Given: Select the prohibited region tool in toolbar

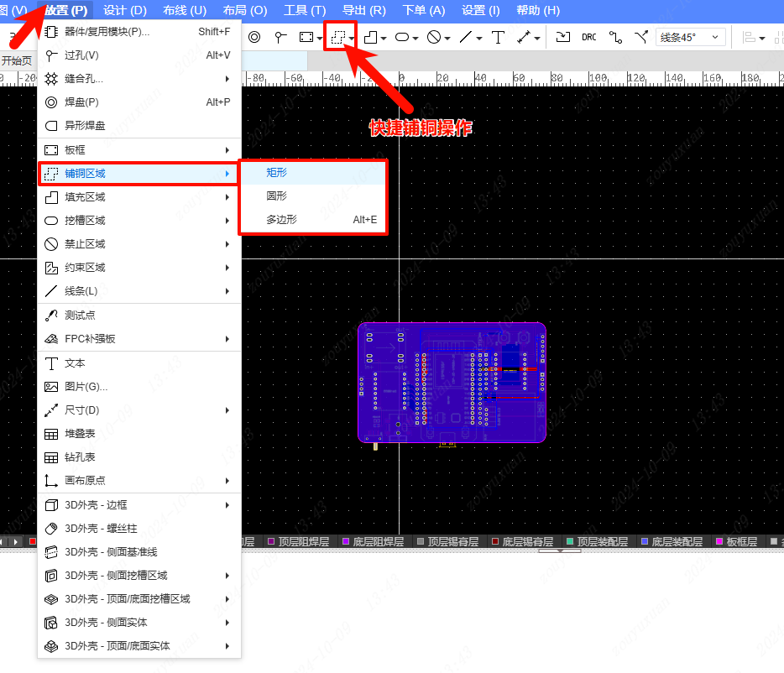Looking at the screenshot, I should (434, 37).
